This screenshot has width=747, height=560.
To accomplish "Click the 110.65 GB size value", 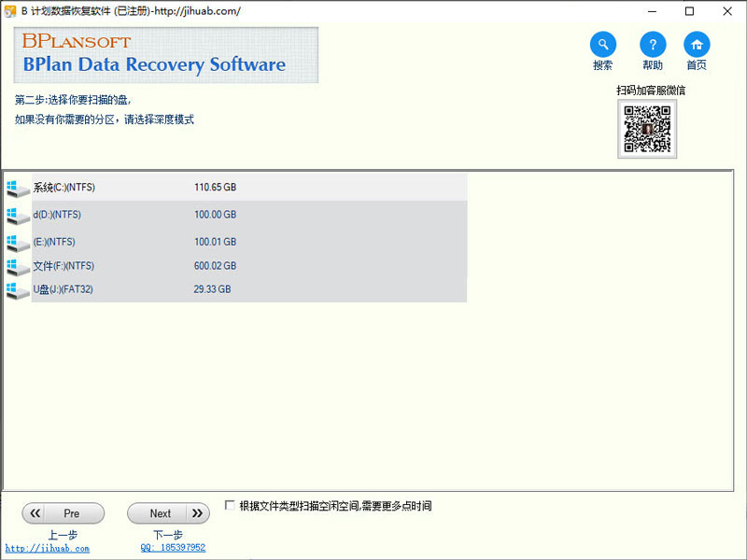I will tap(215, 188).
